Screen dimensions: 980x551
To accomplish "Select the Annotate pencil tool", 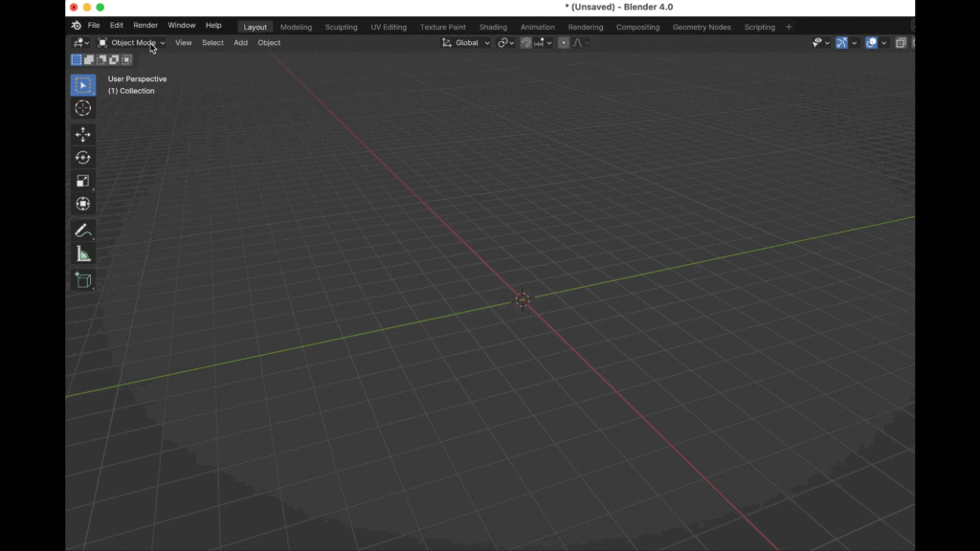I will (83, 231).
